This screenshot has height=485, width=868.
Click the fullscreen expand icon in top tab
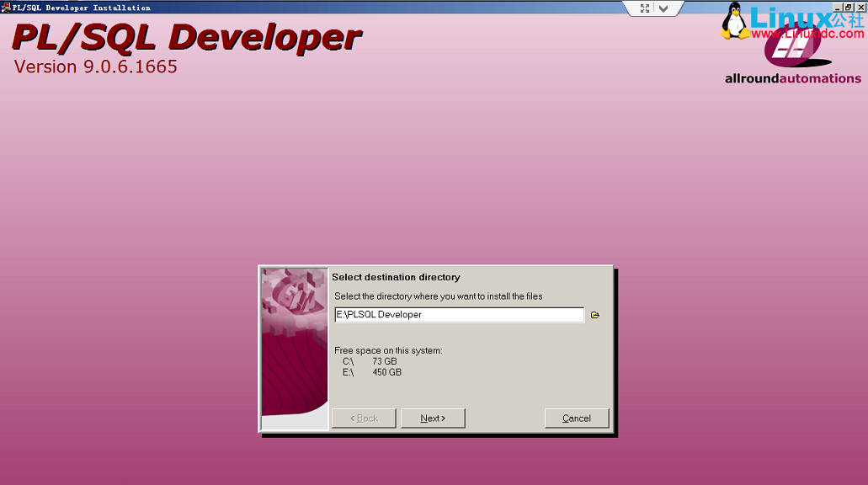pos(645,8)
